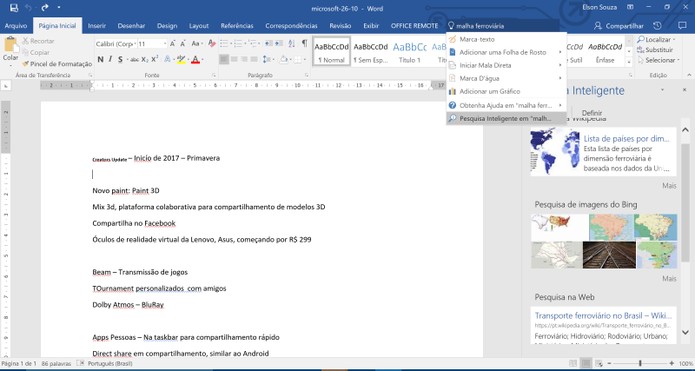Click the version history clock icon
695x371 pixels.
pos(658,26)
